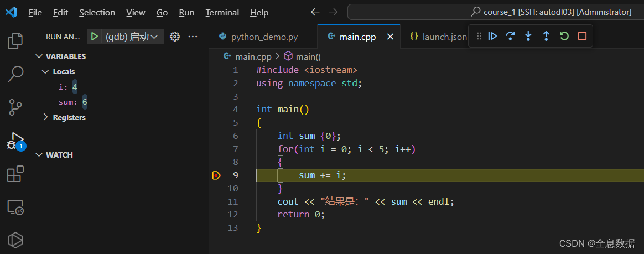Collapse the WATCH section
644x254 pixels.
pyautogui.click(x=39, y=155)
